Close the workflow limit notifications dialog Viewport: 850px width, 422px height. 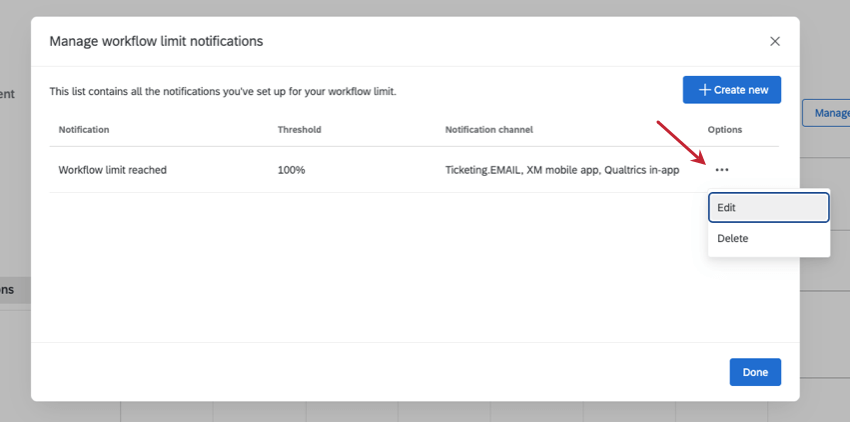point(775,41)
